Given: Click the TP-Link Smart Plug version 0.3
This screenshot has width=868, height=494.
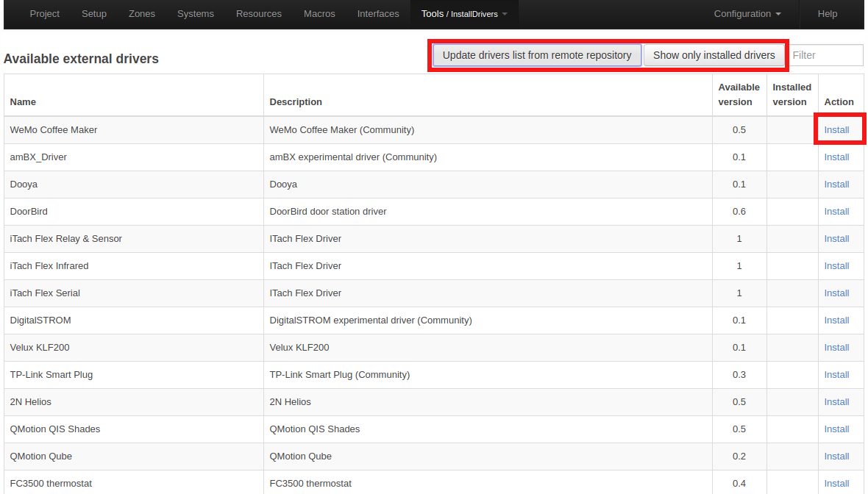Looking at the screenshot, I should 739,374.
